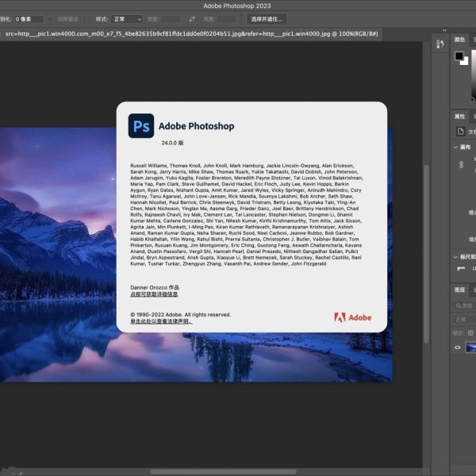The image size is (476, 476).
Task: Click the Adobe Photoshop 2023 window title
Action: (237, 6)
